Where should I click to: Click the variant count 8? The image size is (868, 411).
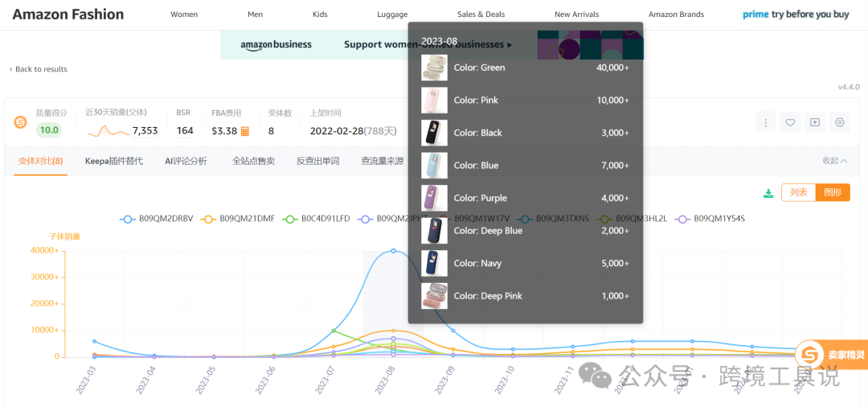pos(272,131)
